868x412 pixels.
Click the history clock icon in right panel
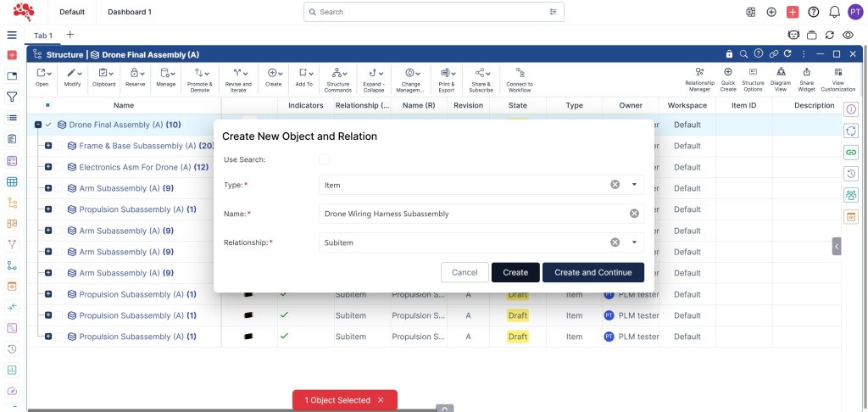(x=851, y=174)
